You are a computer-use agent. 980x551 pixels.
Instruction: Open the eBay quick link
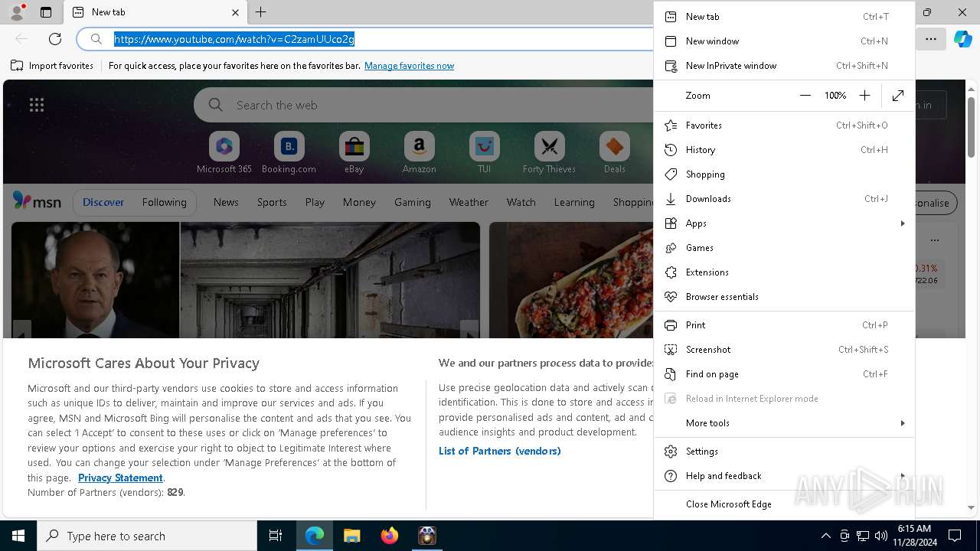(354, 152)
